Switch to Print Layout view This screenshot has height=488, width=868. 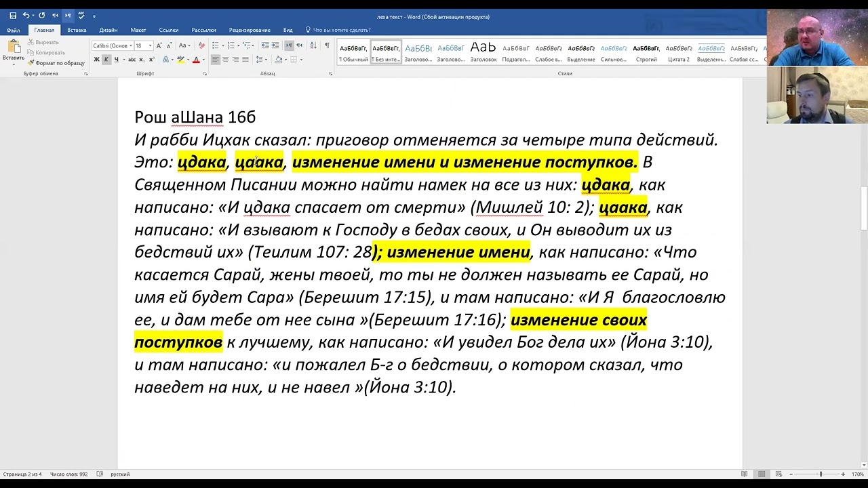[762, 474]
